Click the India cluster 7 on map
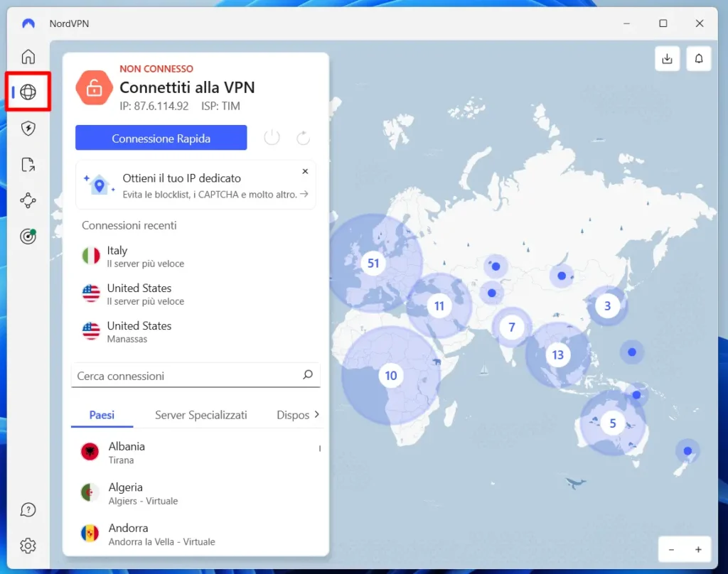This screenshot has width=728, height=574. point(512,327)
